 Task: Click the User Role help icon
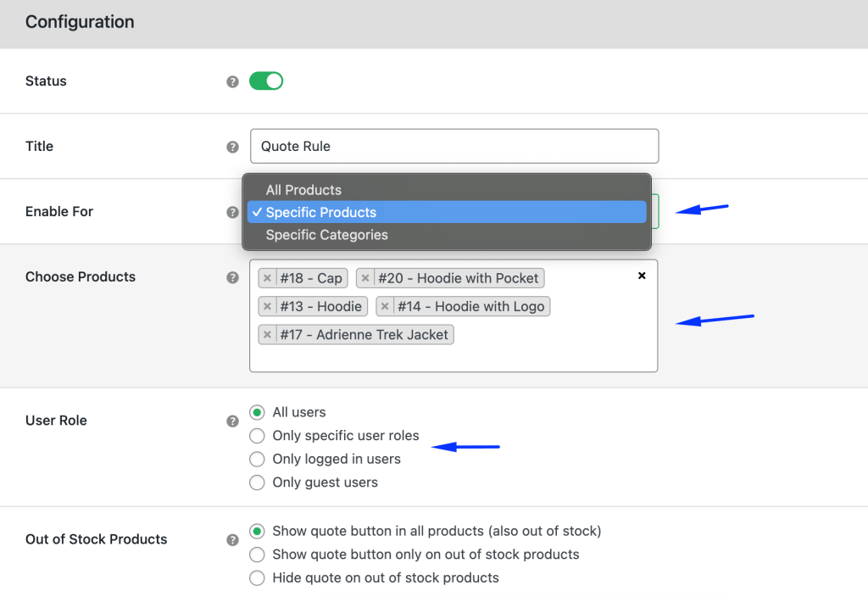(x=232, y=421)
